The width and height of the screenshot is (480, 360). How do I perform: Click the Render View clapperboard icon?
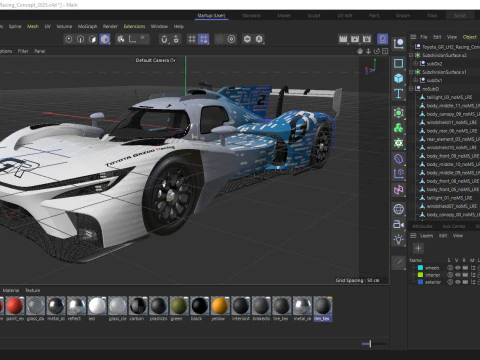point(343,39)
